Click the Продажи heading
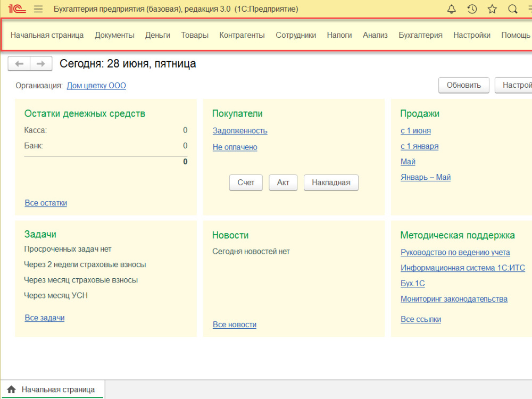 tap(420, 114)
